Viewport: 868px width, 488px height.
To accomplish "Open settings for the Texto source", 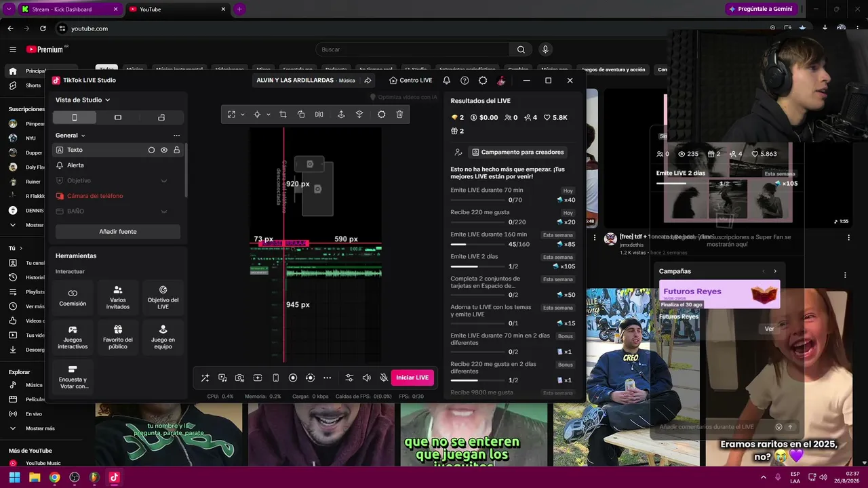I will tap(151, 150).
